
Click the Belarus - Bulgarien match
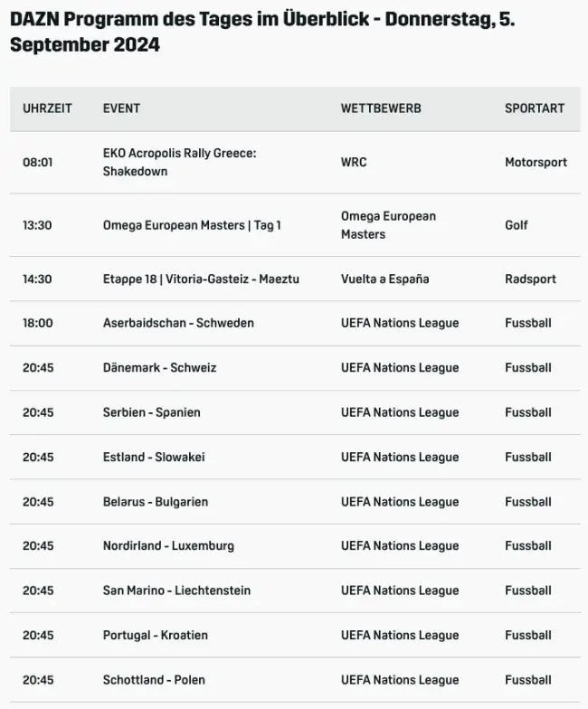click(156, 502)
